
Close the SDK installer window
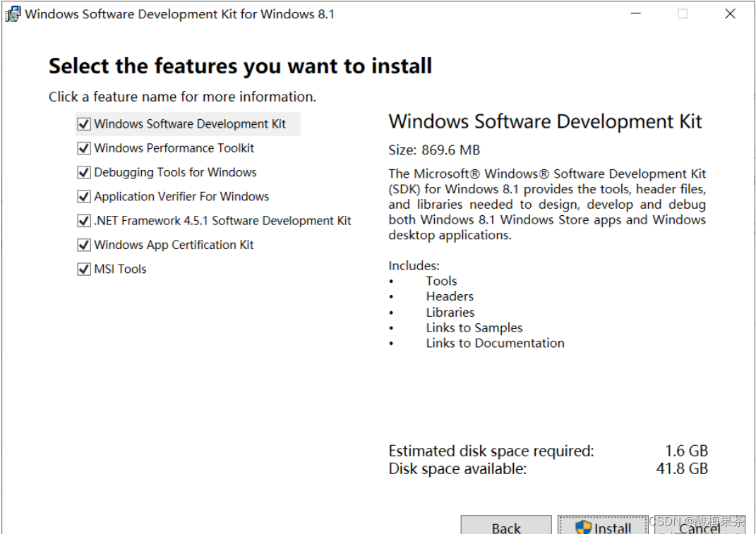pos(730,13)
